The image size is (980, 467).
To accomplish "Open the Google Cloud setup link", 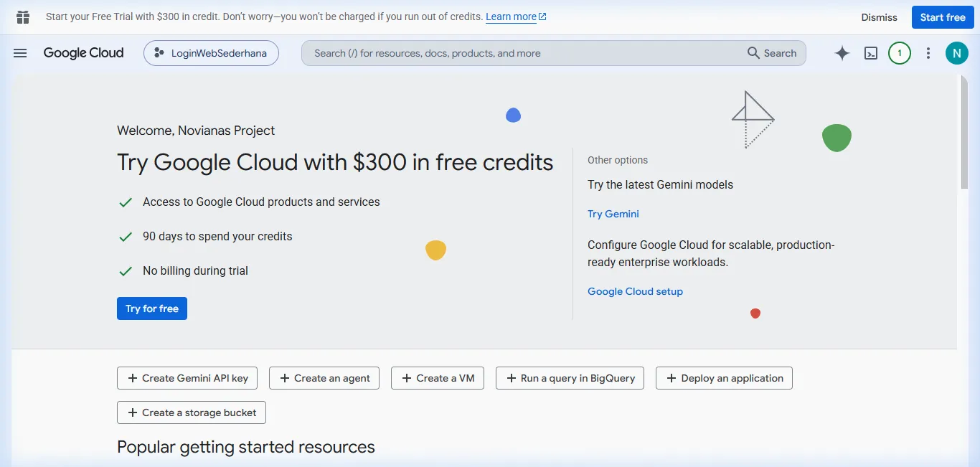I will [635, 291].
